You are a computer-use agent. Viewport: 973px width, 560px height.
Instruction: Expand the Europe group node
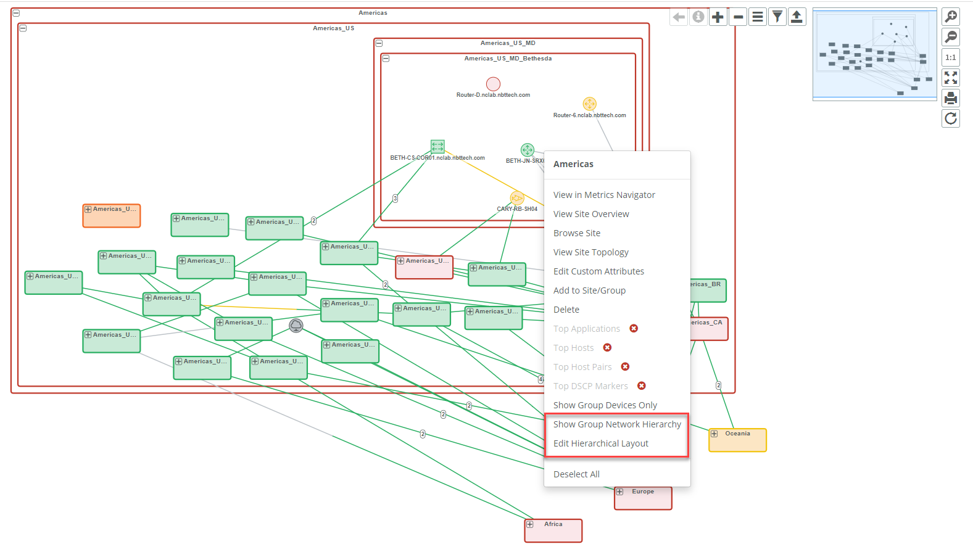(619, 492)
